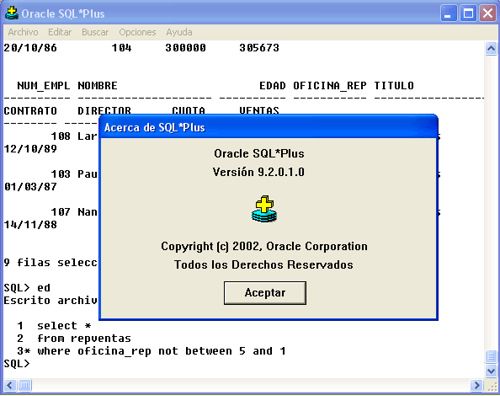
Task: Click the 'SQL> ed' command line
Action: (27, 288)
